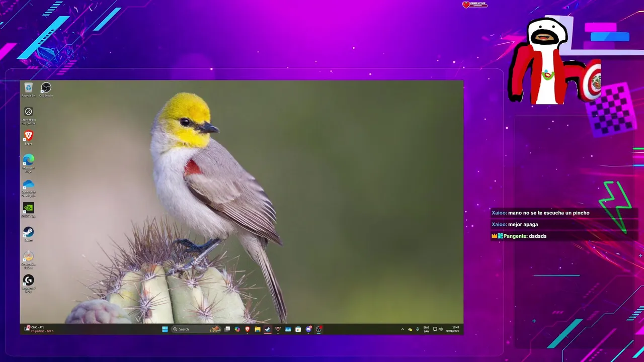Launch the OBS Studio desktop shortcut
The width and height of the screenshot is (644, 362).
(46, 90)
